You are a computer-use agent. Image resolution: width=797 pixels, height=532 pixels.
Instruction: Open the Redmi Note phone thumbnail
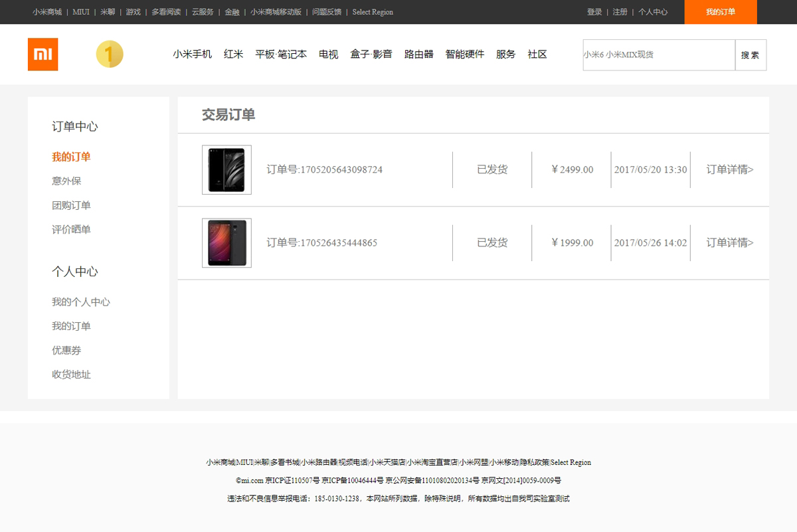226,242
